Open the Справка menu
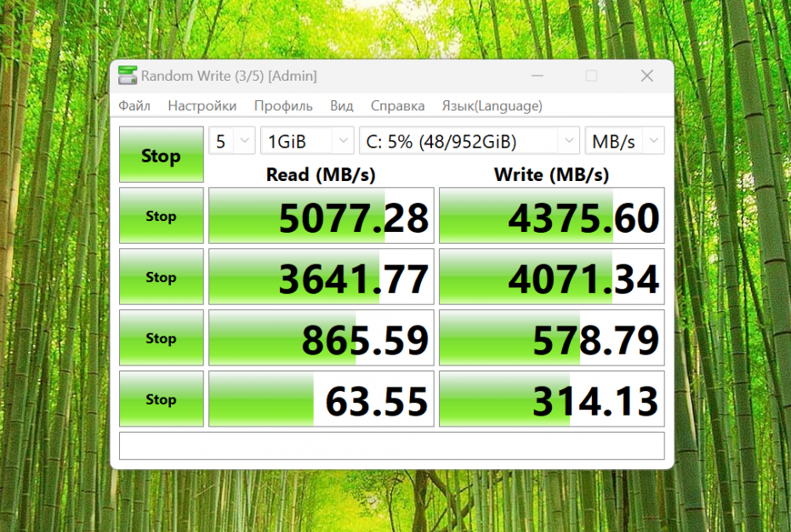The width and height of the screenshot is (791, 532). (x=397, y=106)
